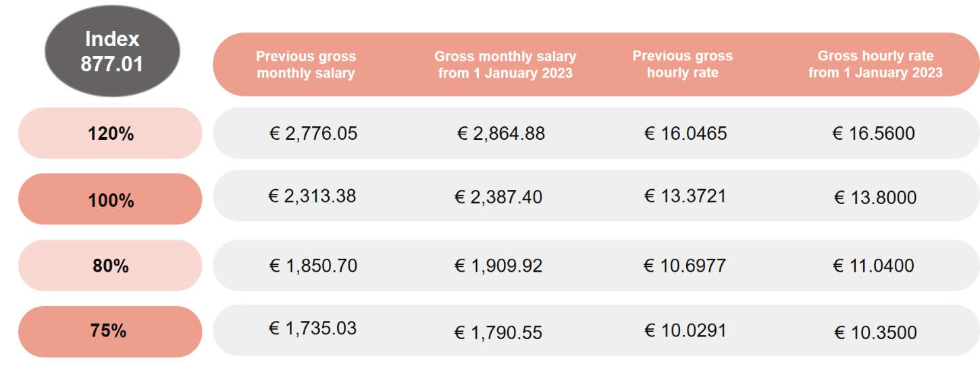
Task: Click the € 1,790.55 salary value
Action: [498, 332]
